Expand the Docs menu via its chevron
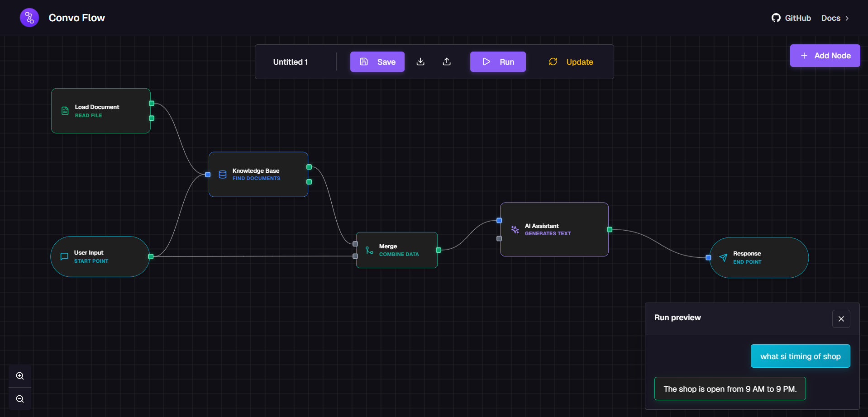Image resolution: width=868 pixels, height=417 pixels. [848, 18]
